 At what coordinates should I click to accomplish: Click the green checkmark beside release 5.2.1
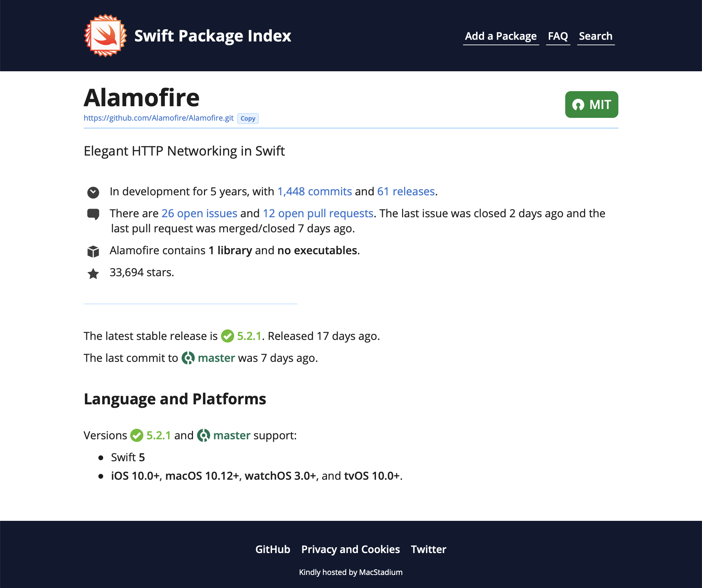tap(227, 336)
